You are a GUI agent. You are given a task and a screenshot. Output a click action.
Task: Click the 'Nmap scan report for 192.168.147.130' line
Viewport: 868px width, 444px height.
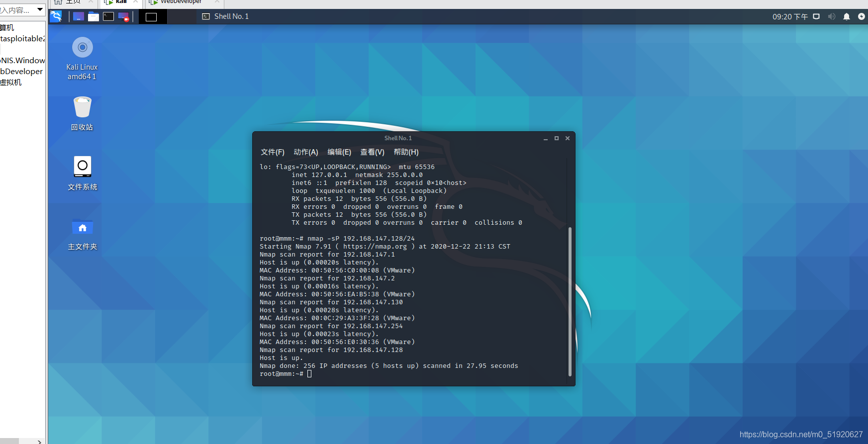click(331, 302)
